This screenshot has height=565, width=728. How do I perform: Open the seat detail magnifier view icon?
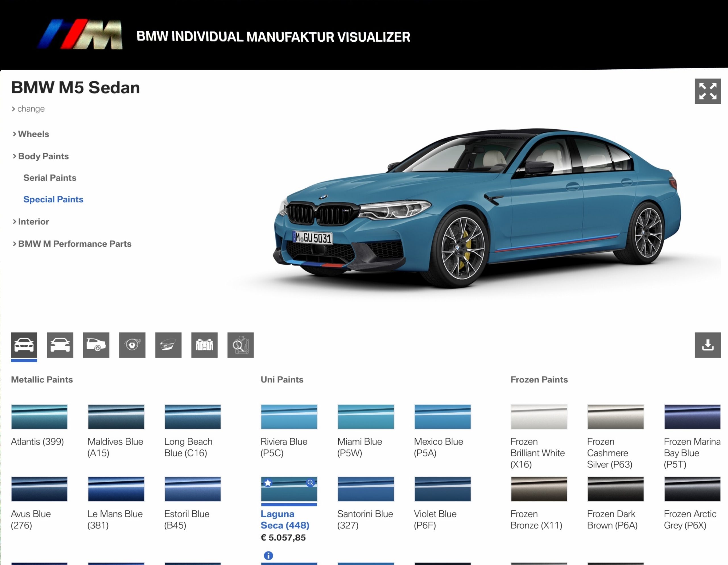241,345
